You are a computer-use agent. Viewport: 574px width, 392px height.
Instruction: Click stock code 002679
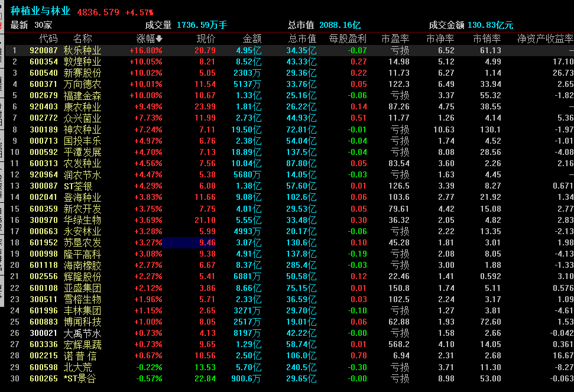pyautogui.click(x=44, y=96)
